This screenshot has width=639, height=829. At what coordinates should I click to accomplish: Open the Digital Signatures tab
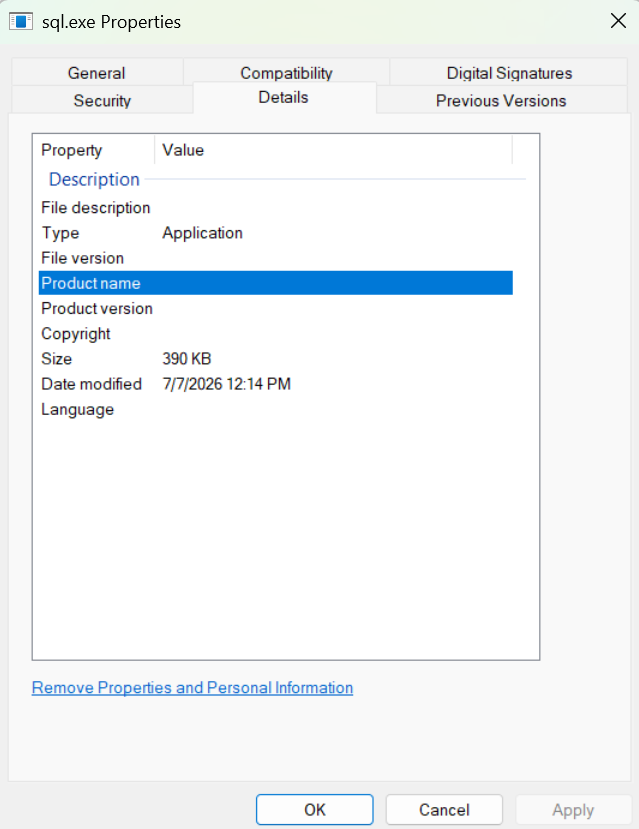pos(508,72)
